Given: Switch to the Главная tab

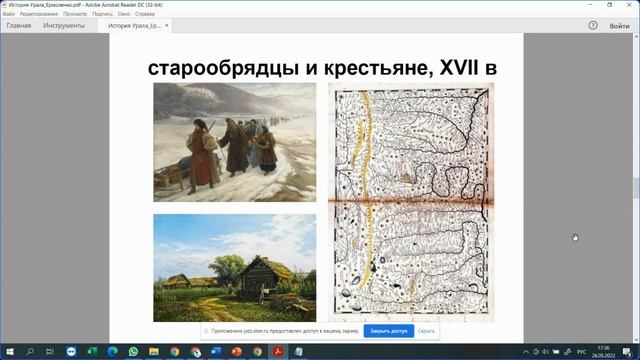Looking at the screenshot, I should tap(19, 26).
